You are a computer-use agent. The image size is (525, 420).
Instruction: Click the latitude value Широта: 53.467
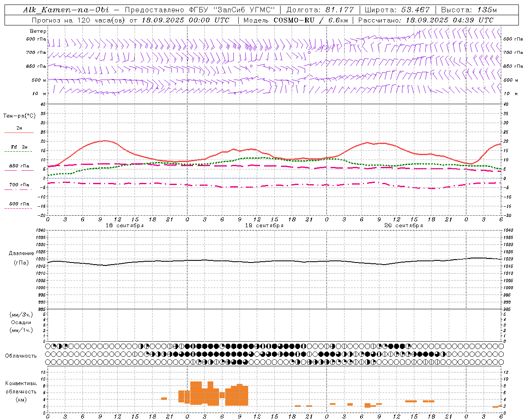397,10
